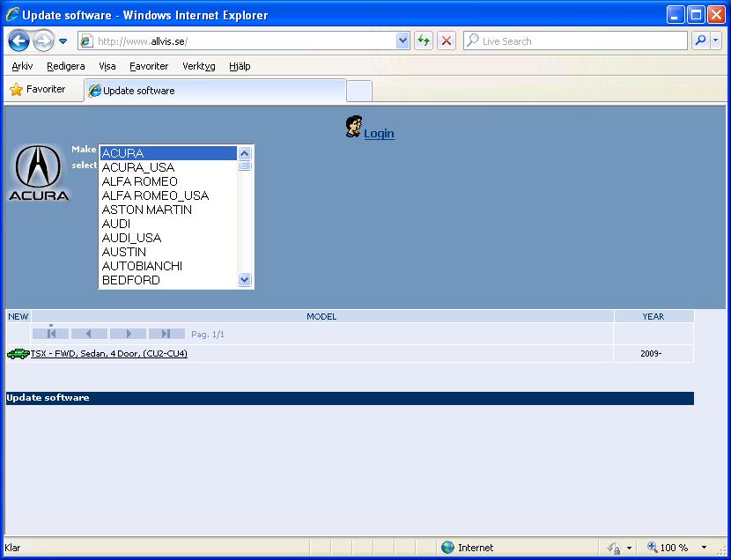731x560 pixels.
Task: Select AUDI in the Make list
Action: point(168,224)
